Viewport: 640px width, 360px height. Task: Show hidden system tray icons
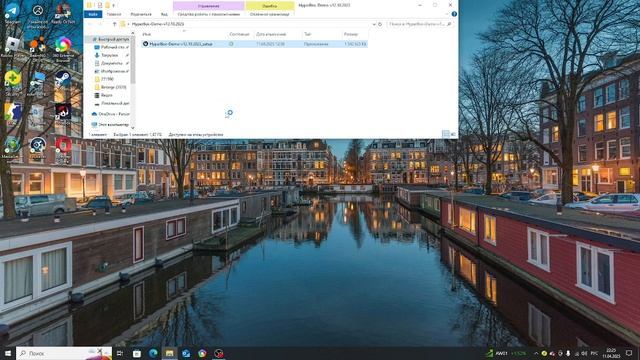click(x=536, y=353)
